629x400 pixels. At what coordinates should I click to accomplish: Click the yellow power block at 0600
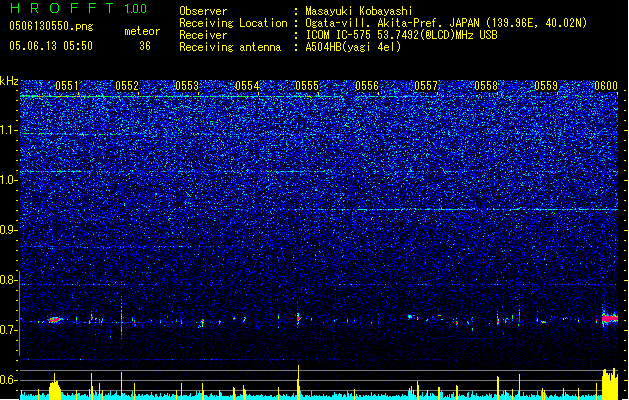(x=610, y=384)
